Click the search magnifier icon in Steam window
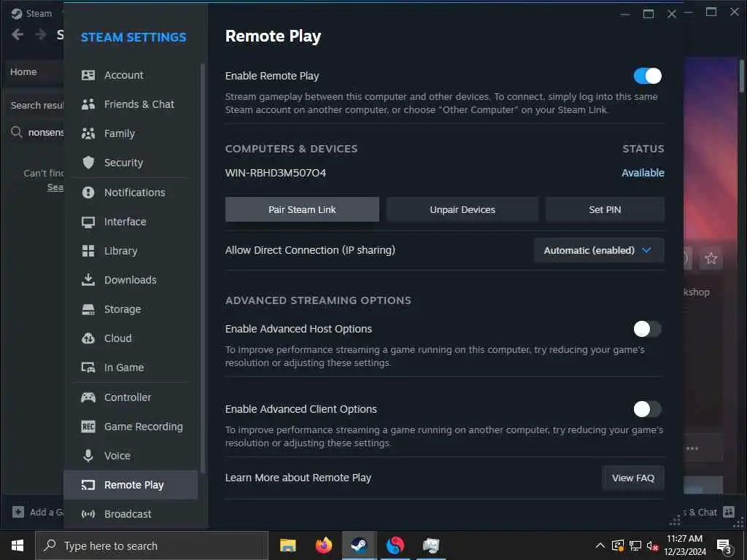This screenshot has height=560, width=747. point(17,132)
